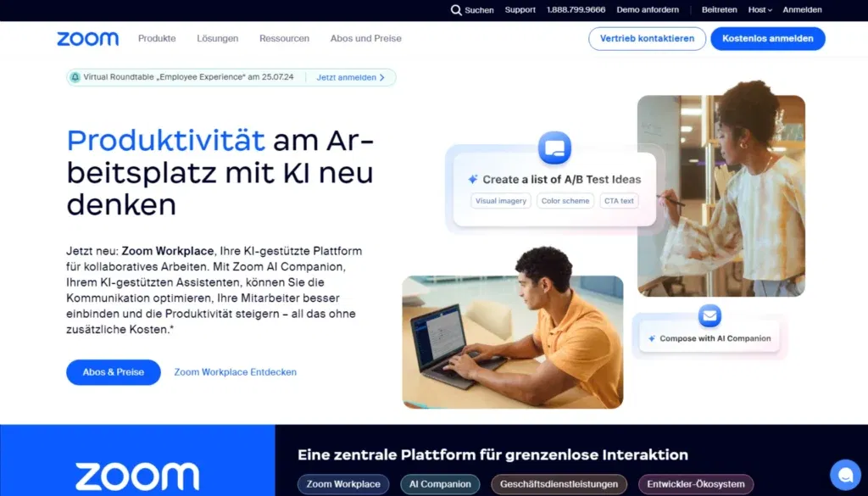Select Abos und Preise in the navigation
Image resolution: width=868 pixels, height=496 pixels.
point(364,38)
